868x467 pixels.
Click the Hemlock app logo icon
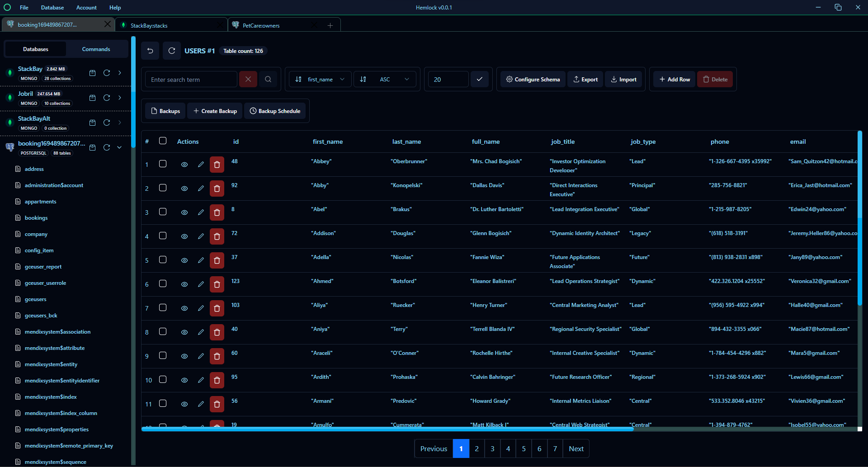(x=7, y=7)
